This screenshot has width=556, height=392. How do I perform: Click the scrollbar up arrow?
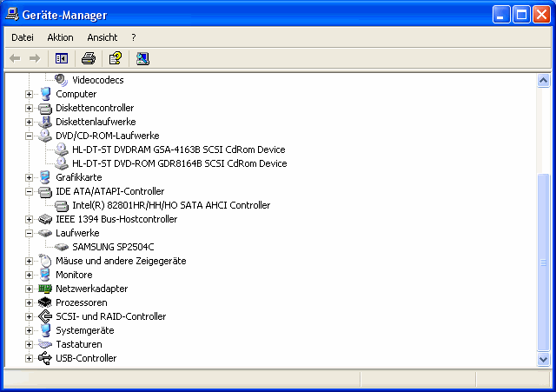[x=543, y=81]
